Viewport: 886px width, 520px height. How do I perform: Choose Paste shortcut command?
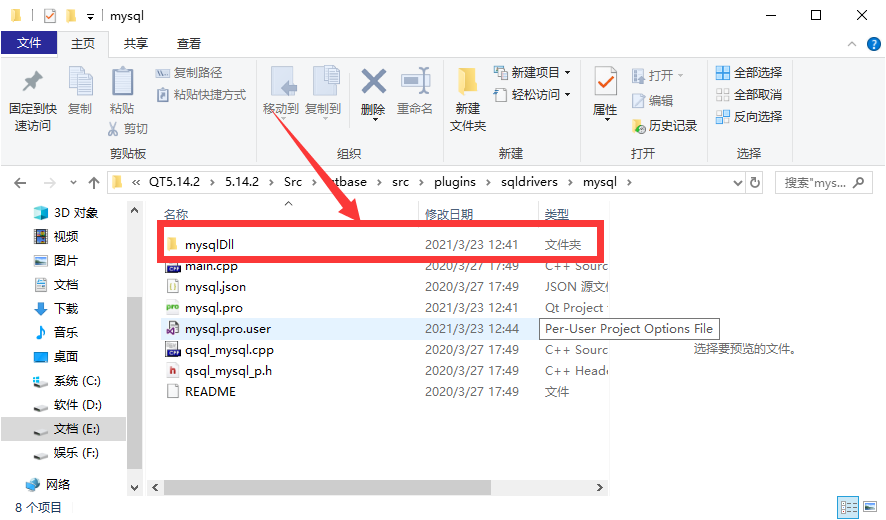[201, 94]
